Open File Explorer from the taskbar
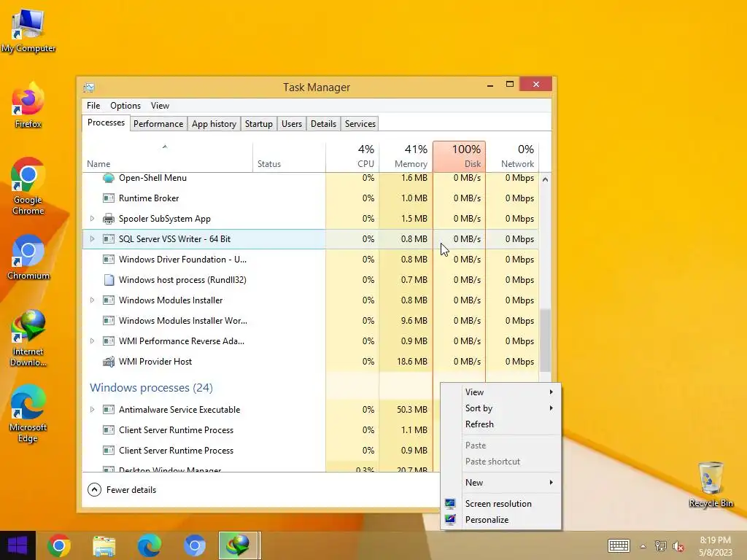747x560 pixels. 104,545
